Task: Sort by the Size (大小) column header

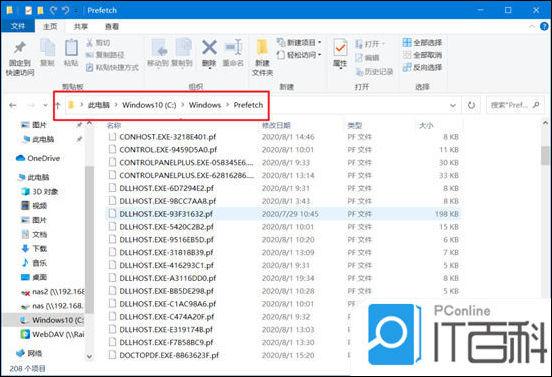Action: (x=426, y=125)
